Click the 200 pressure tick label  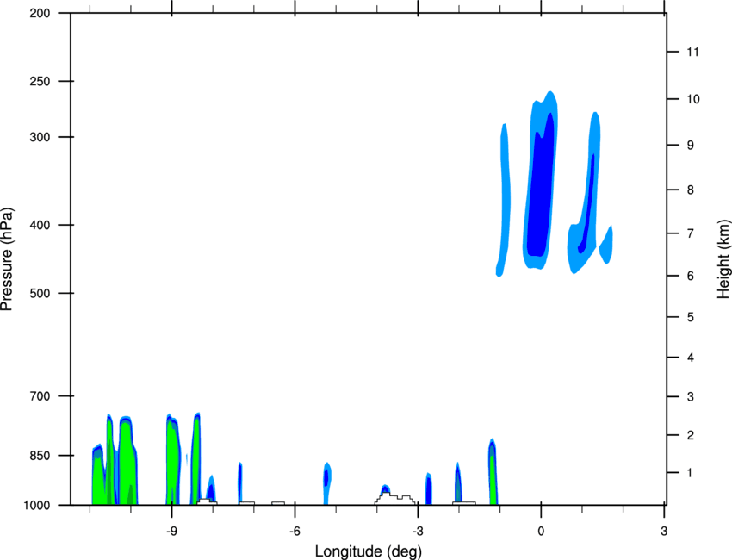[40, 13]
